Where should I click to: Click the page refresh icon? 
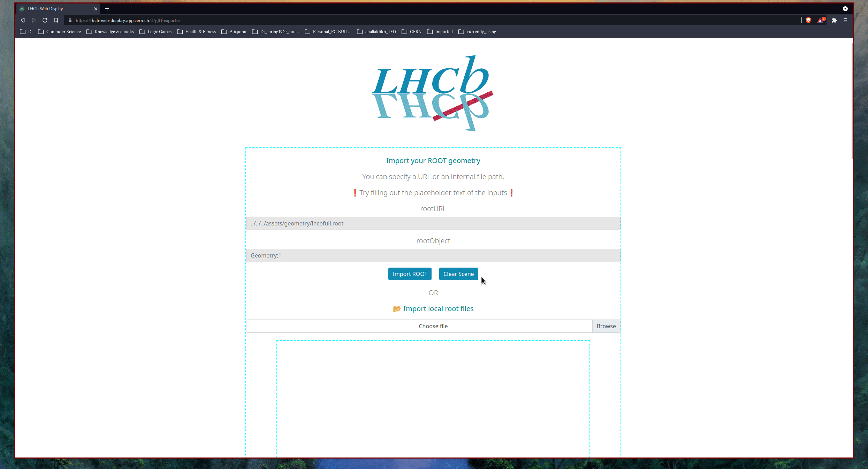click(x=45, y=20)
